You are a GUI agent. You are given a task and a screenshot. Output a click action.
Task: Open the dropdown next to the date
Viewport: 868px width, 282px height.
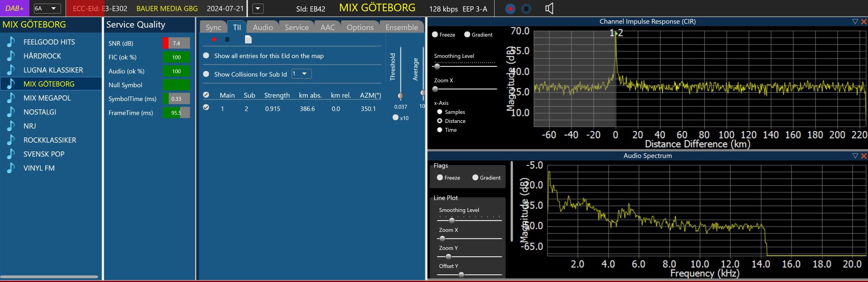(258, 9)
